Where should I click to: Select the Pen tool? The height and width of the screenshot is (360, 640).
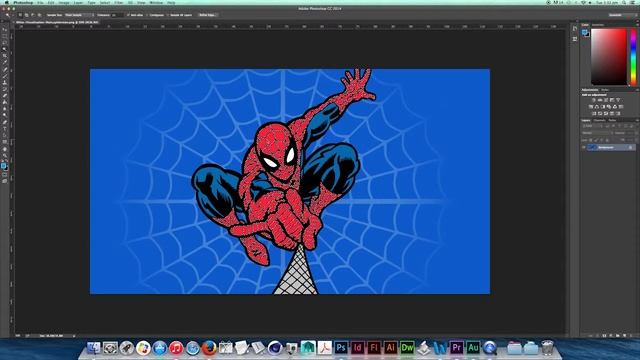pyautogui.click(x=4, y=122)
